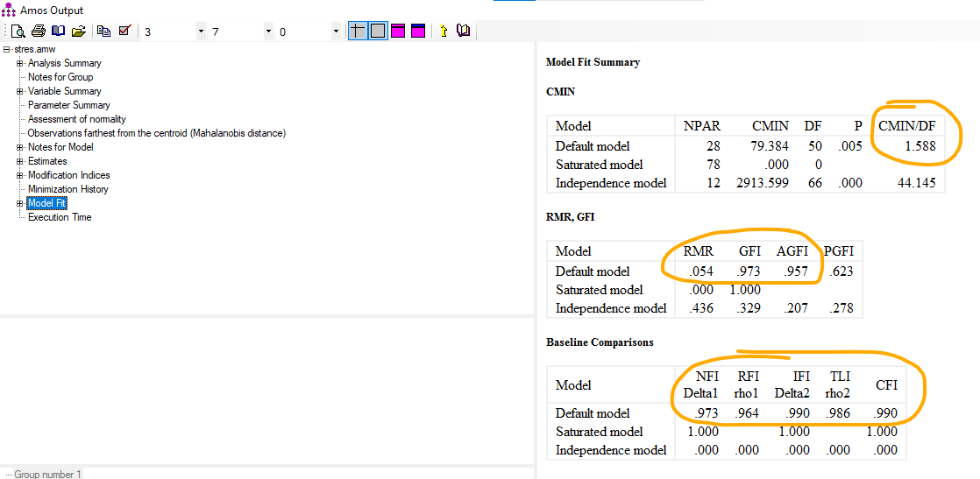Screen dimensions: 980x479
Task: Expand the Modification Indices node
Action: coord(20,175)
